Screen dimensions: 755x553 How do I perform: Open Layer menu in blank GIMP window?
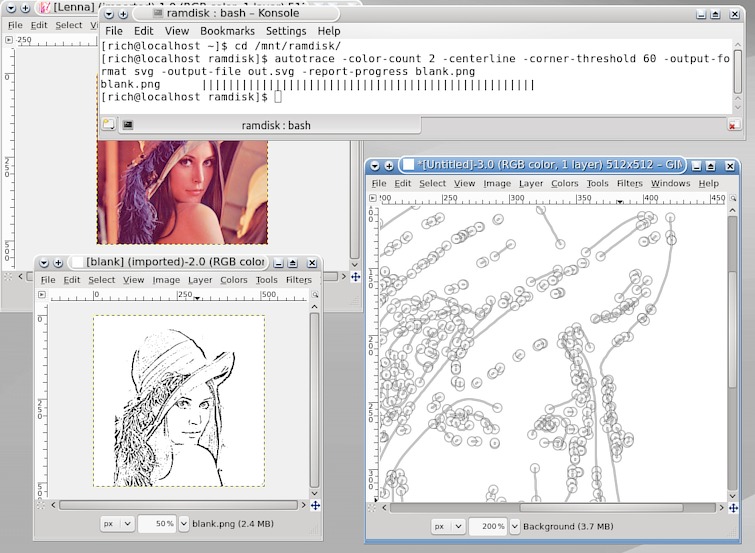point(200,280)
